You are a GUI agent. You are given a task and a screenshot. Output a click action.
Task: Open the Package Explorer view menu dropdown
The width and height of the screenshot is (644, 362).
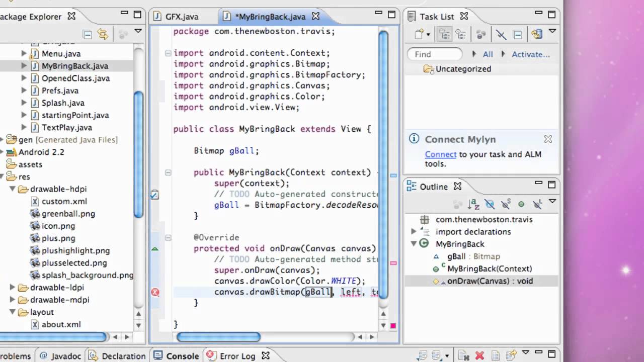(138, 32)
